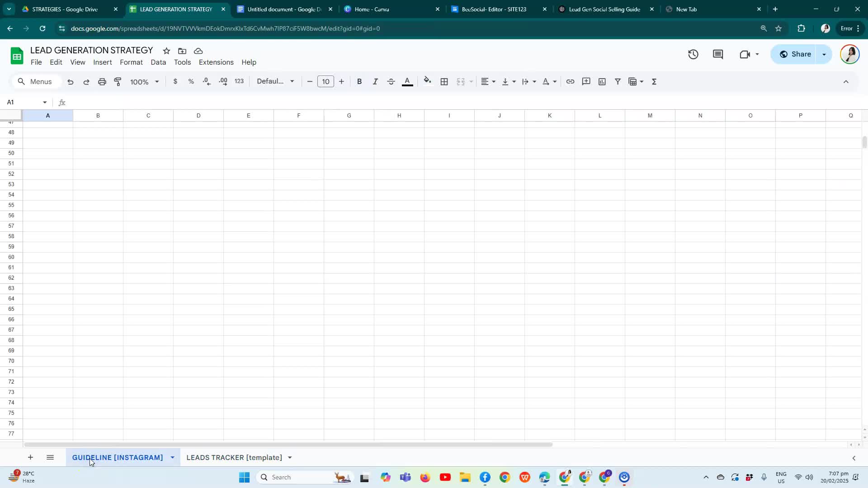Select row 60 header
868x488 pixels.
coord(11,257)
